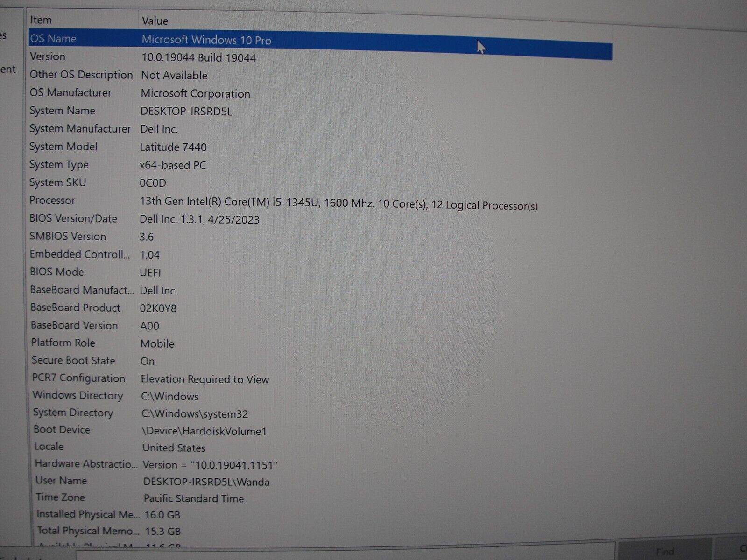The height and width of the screenshot is (560, 747).
Task: Select the OS Name row
Action: click(53, 39)
